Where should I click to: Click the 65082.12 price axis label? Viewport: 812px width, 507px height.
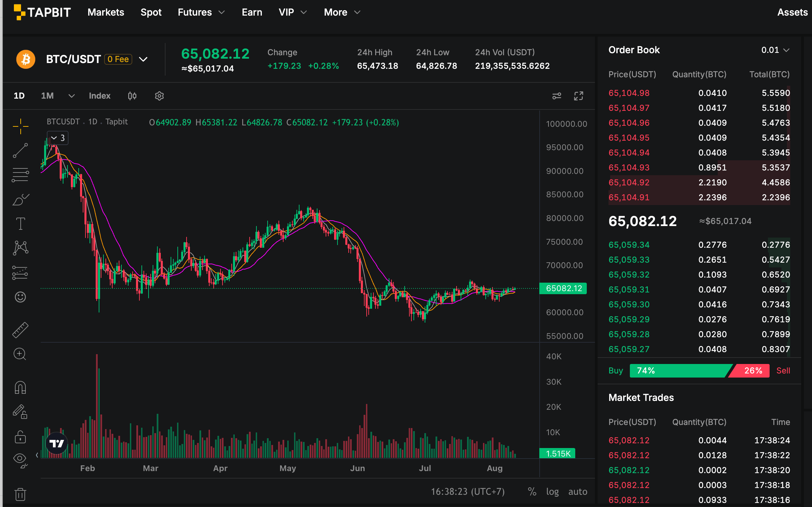click(563, 288)
